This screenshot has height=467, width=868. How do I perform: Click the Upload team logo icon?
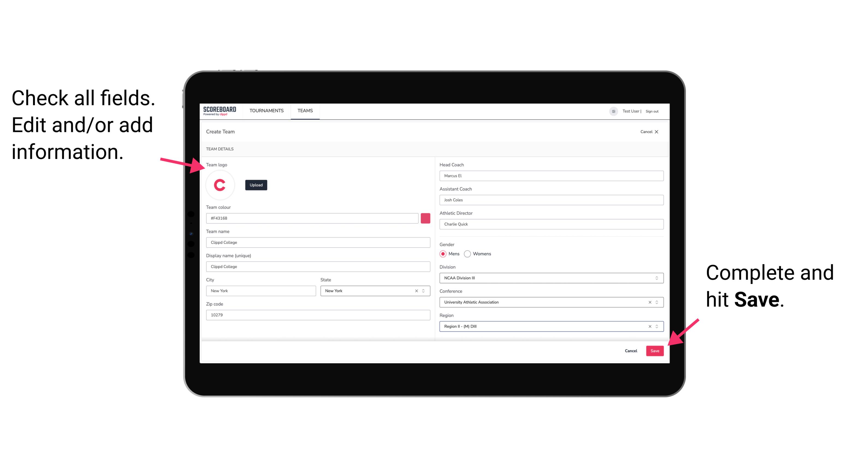point(256,185)
